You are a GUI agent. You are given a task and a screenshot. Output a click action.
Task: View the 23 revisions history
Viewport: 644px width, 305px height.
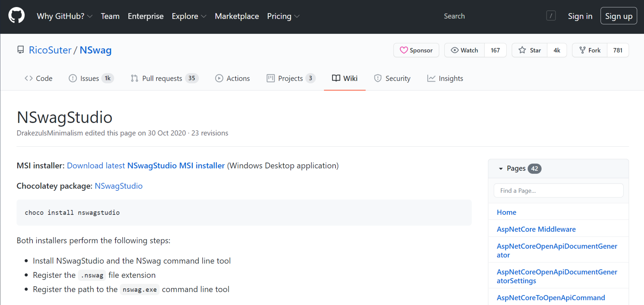pos(209,133)
